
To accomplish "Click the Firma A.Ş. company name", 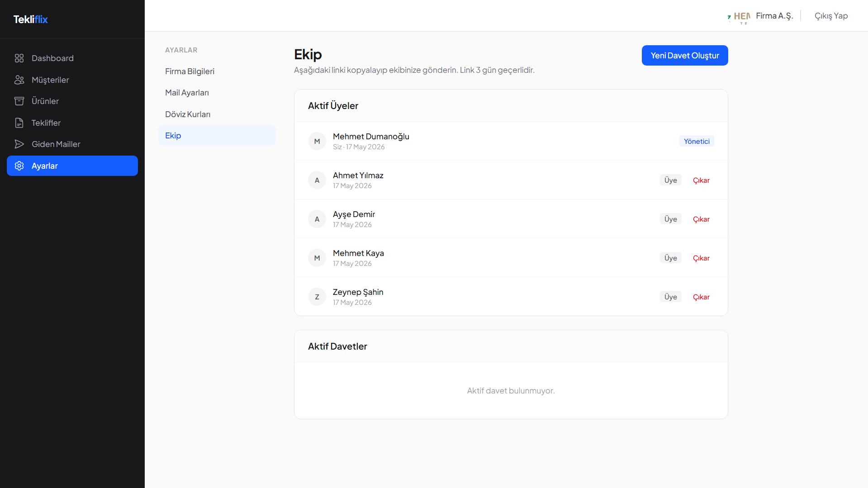I will pos(774,16).
